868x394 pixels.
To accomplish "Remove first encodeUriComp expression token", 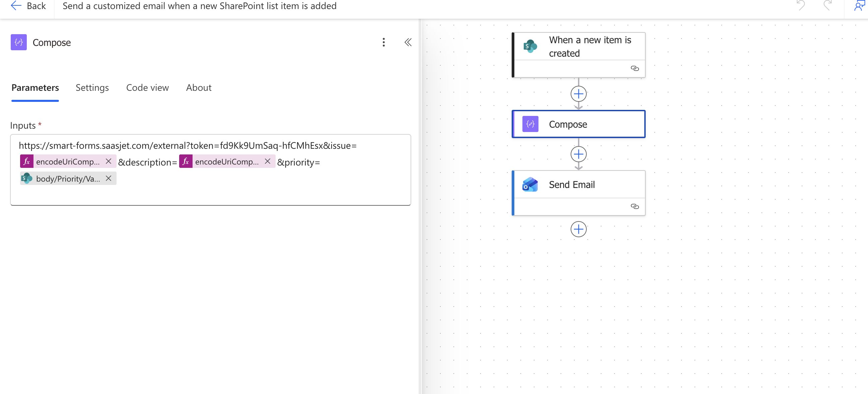I will [108, 161].
